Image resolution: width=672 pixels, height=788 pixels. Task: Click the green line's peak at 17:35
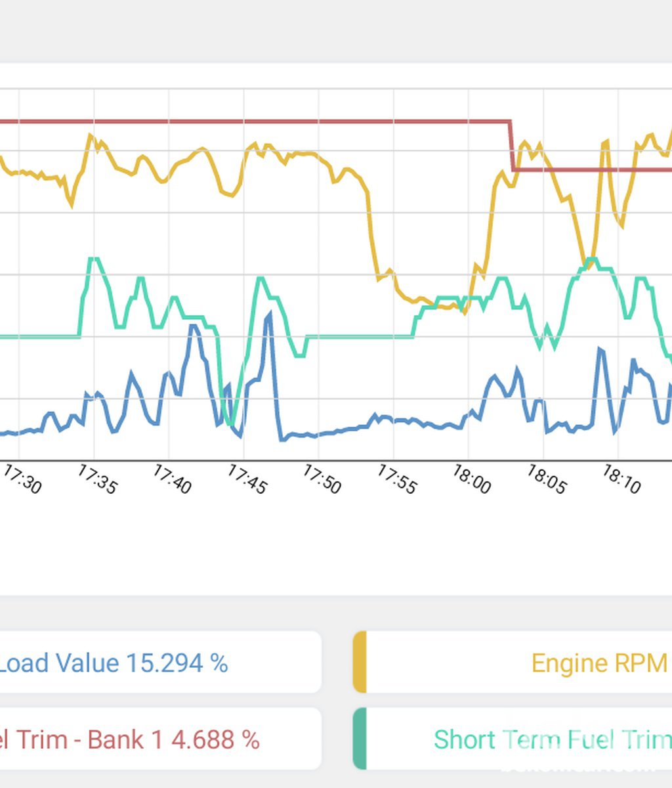(94, 259)
